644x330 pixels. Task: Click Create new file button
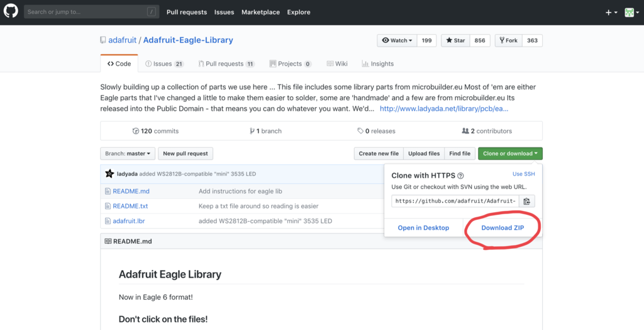(379, 154)
